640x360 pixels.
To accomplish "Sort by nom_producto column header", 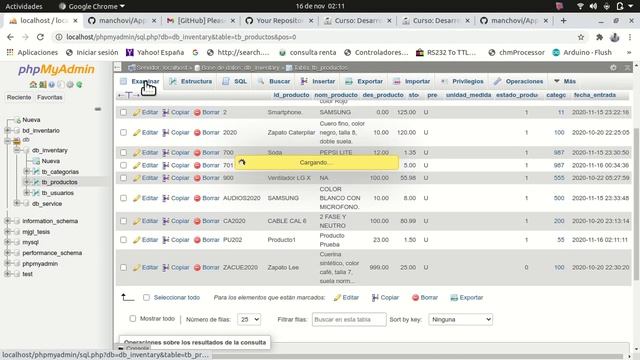I will [336, 95].
